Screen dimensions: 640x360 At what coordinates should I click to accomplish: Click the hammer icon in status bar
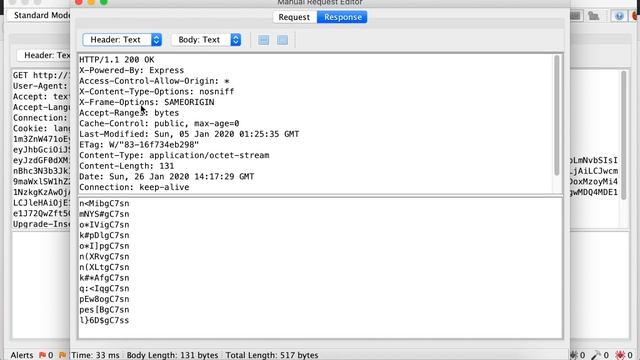point(596,355)
